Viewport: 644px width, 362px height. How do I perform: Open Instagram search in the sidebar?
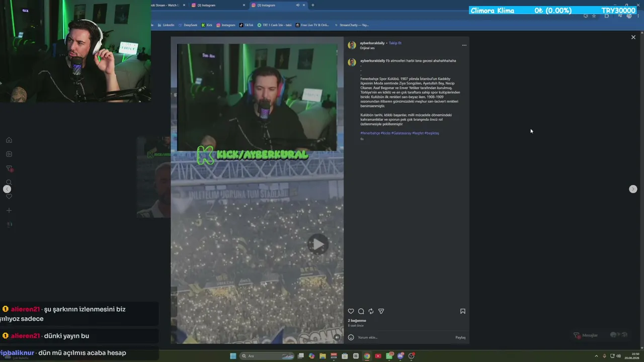click(x=9, y=182)
